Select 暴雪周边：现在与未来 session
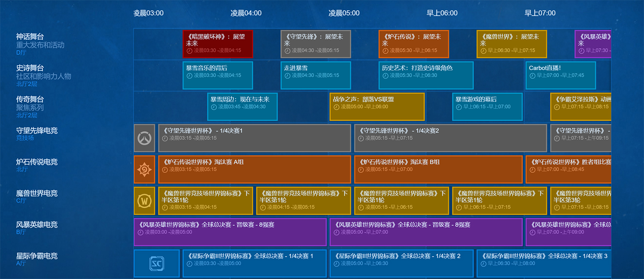The width and height of the screenshot is (644, 279). 243,107
